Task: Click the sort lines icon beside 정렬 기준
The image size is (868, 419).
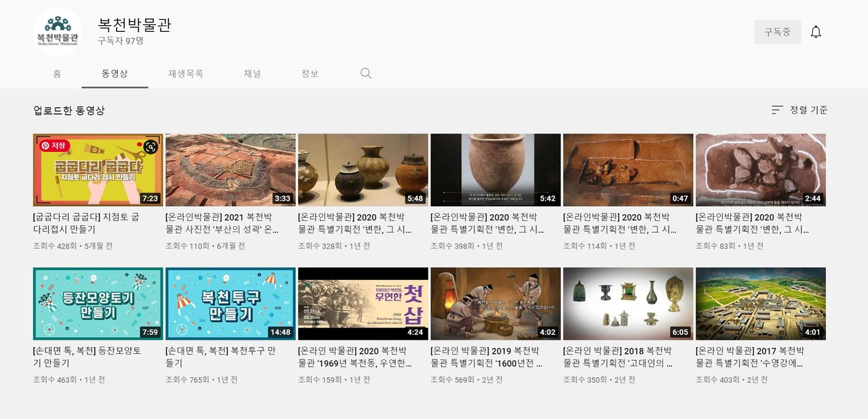Action: point(777,109)
